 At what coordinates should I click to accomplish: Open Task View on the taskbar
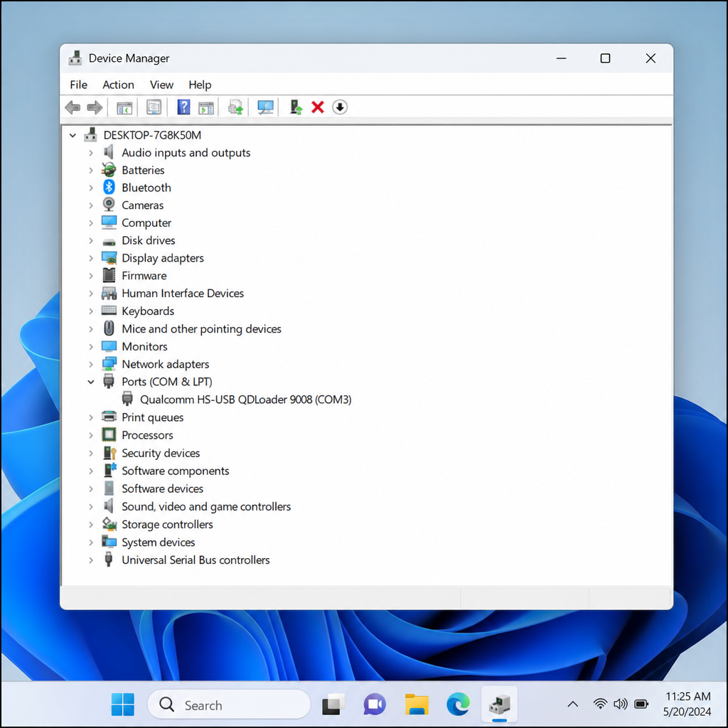click(x=333, y=705)
